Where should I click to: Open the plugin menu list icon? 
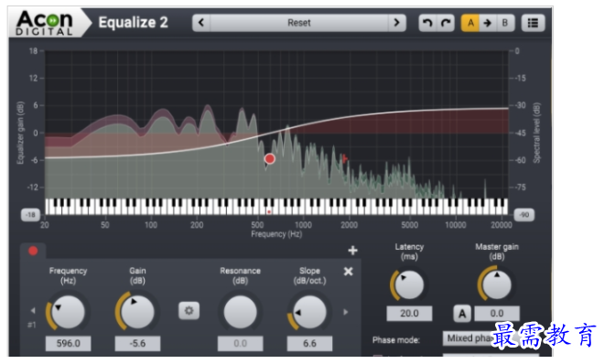coord(534,23)
